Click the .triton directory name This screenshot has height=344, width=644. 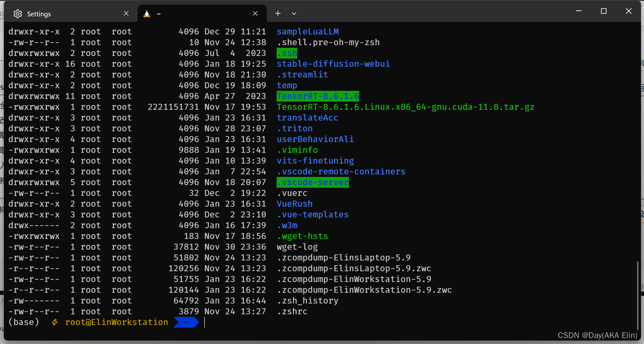coord(295,129)
